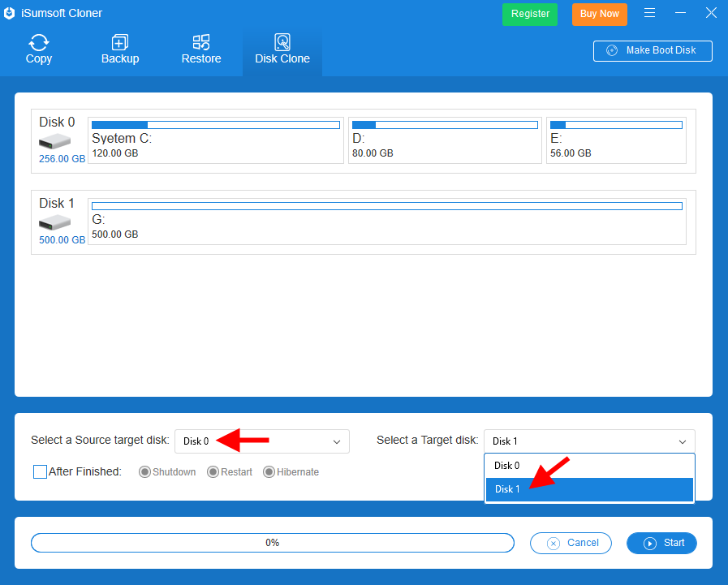
Task: Click the Disk 0 hard drive image
Action: point(55,141)
